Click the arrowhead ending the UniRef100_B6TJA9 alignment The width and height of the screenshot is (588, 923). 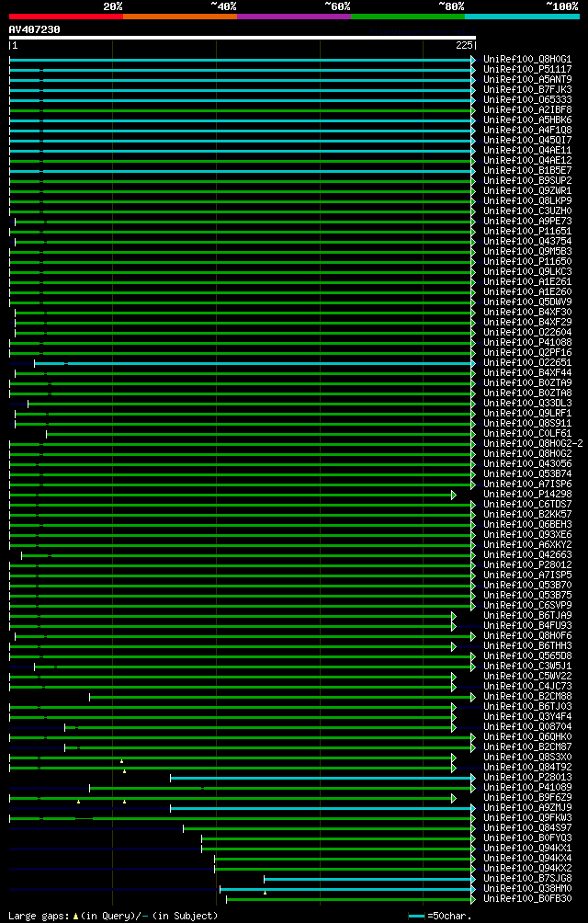point(453,616)
